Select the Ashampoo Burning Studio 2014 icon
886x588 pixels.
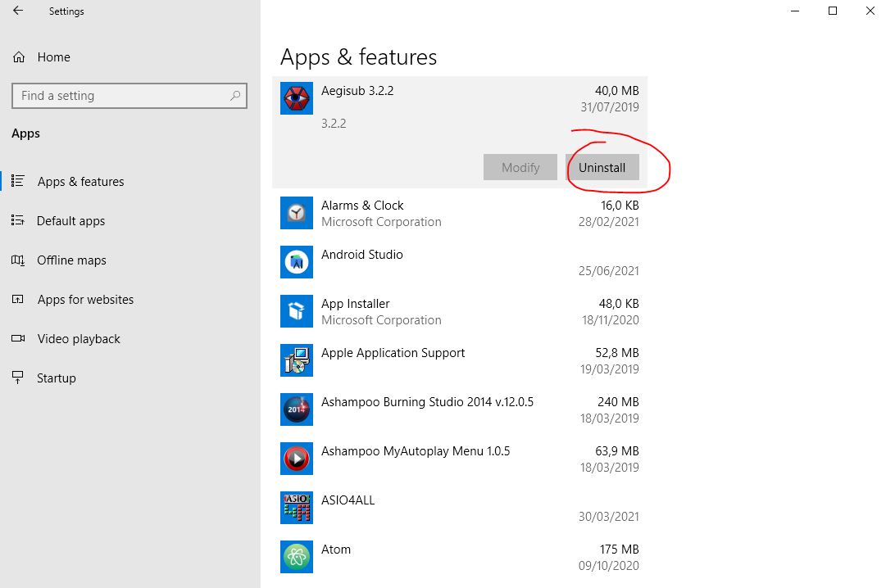click(296, 409)
